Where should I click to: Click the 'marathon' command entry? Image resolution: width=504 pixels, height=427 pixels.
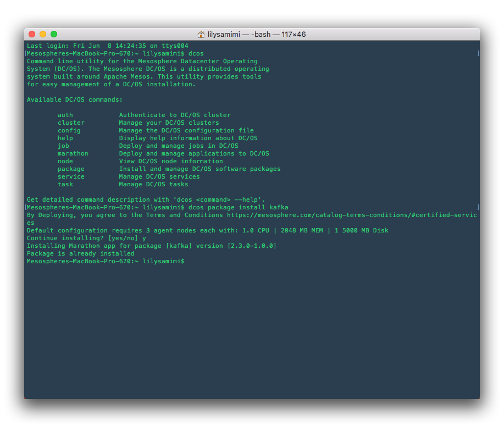tap(73, 153)
